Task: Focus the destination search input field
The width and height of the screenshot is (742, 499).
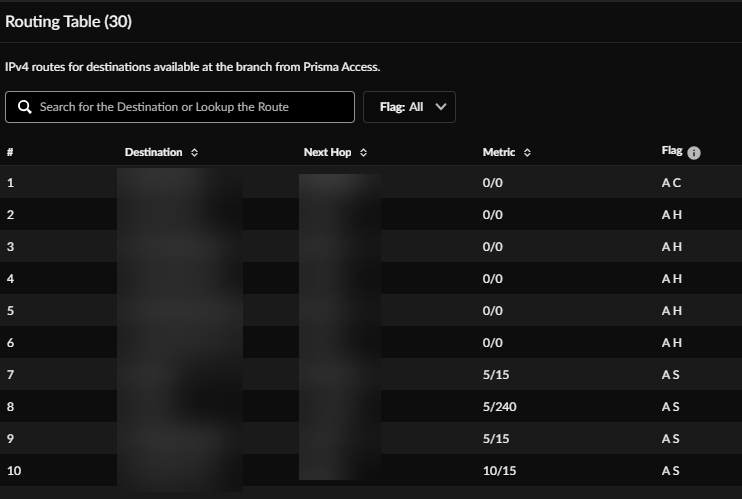Action: point(190,107)
